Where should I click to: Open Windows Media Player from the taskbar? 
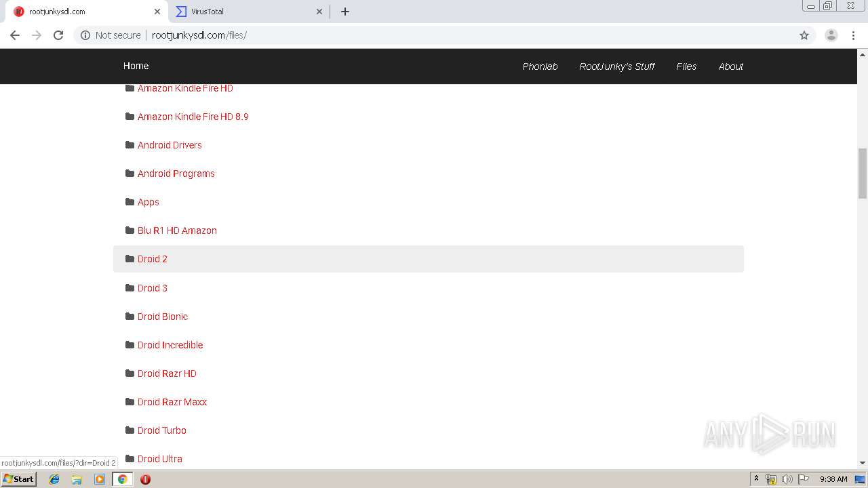coord(100,479)
